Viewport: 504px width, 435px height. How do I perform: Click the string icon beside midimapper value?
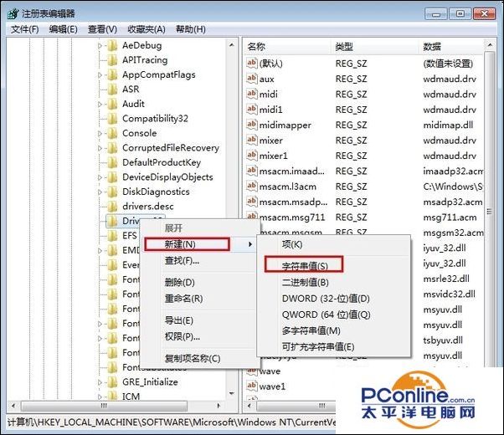click(x=252, y=125)
